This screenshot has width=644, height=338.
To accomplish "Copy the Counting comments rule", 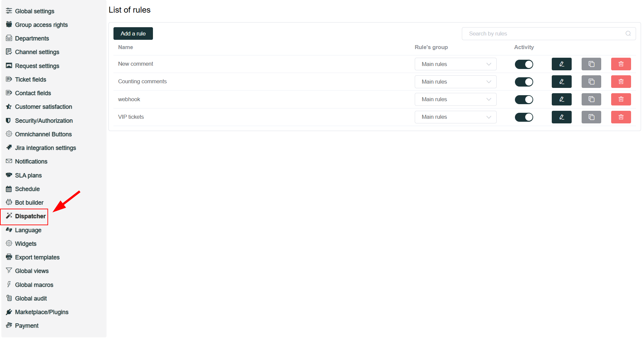I will [x=591, y=82].
